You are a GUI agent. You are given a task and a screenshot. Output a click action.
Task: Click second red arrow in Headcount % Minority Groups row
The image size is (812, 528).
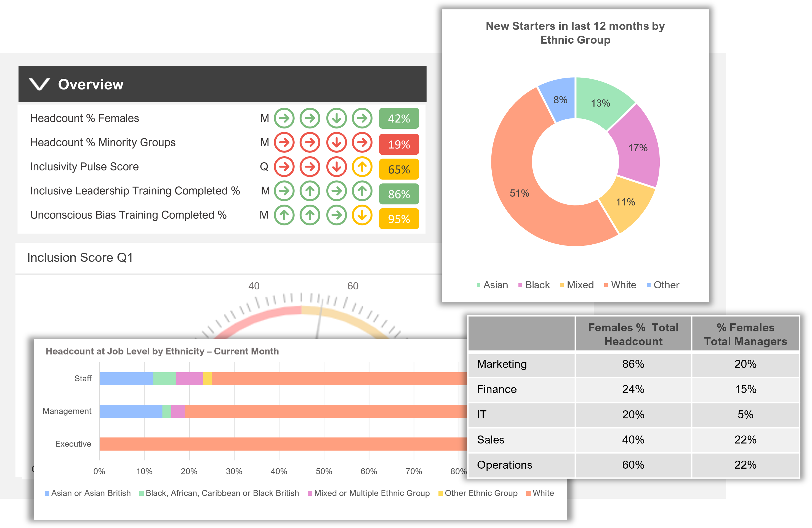point(310,142)
